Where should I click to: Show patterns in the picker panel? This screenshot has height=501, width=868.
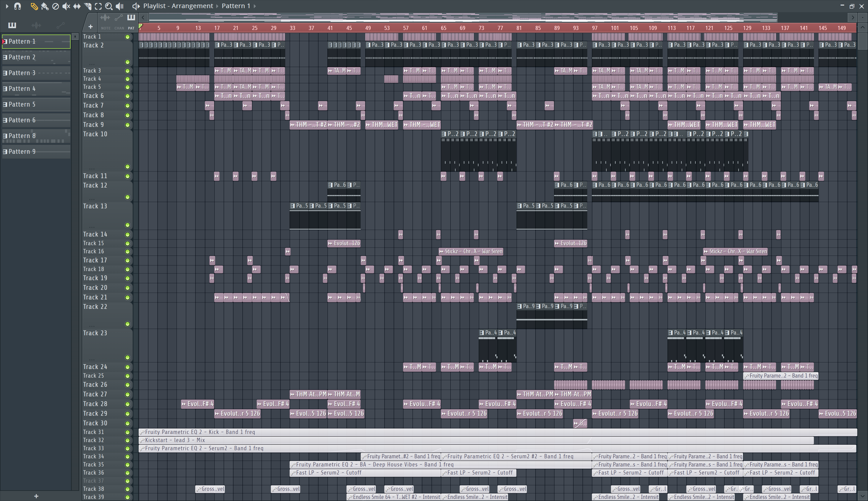pyautogui.click(x=12, y=25)
